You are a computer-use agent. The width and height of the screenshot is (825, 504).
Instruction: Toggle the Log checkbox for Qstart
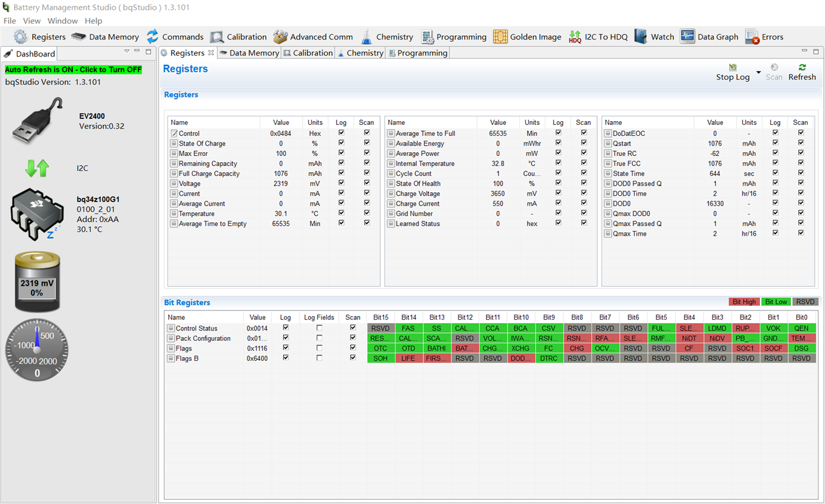tap(775, 143)
